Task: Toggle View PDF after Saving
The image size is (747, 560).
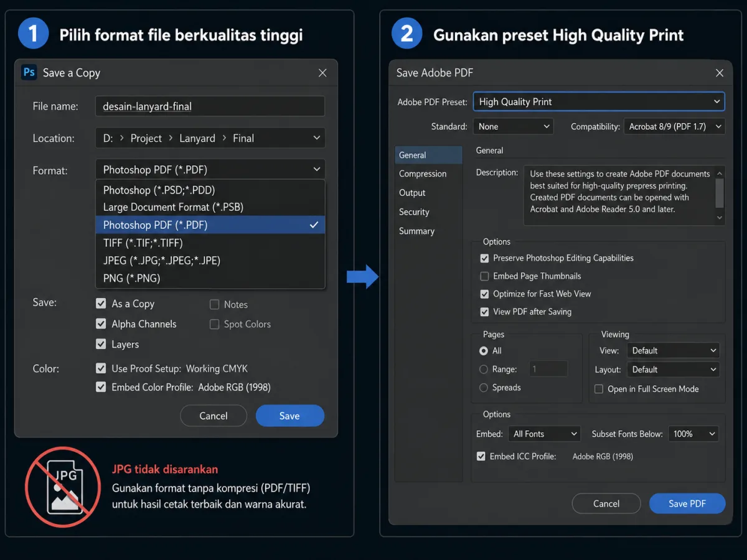Action: tap(484, 312)
